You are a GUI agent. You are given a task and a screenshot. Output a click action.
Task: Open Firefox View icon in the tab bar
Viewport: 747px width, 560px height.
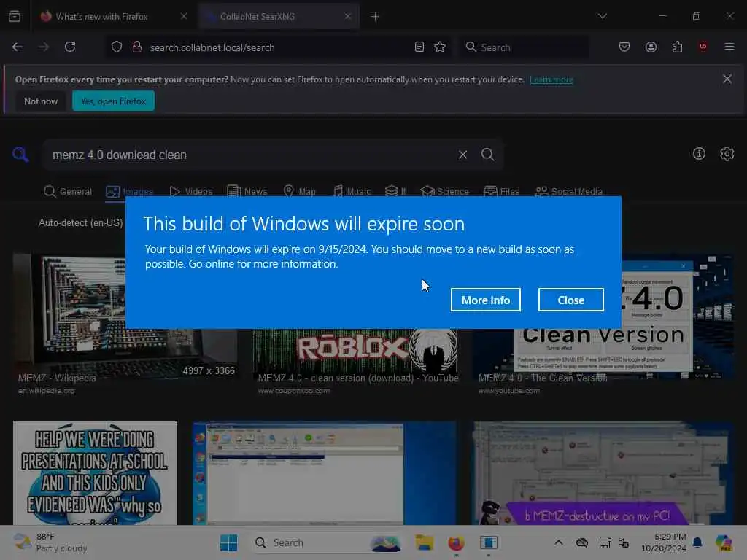coord(15,16)
